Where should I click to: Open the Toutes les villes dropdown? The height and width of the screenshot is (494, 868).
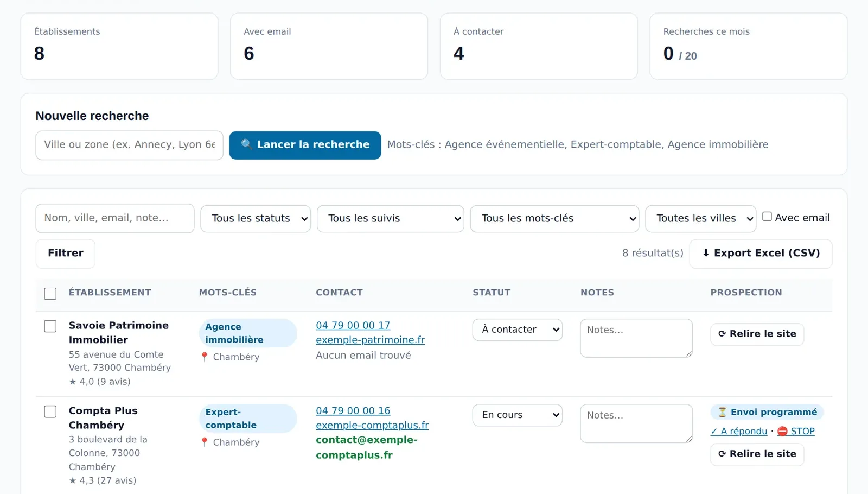coord(701,218)
